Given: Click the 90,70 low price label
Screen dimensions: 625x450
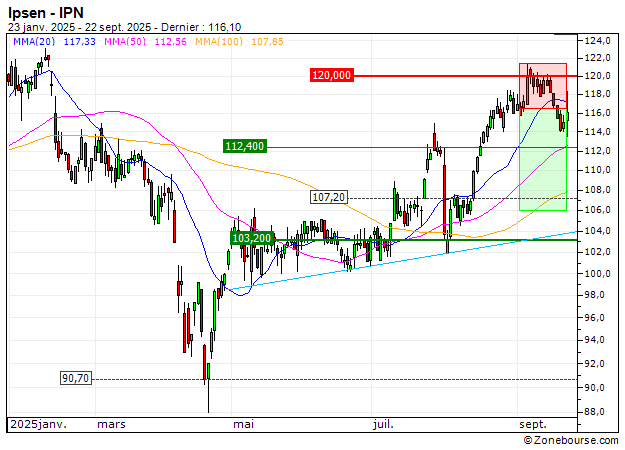Looking at the screenshot, I should click(76, 378).
